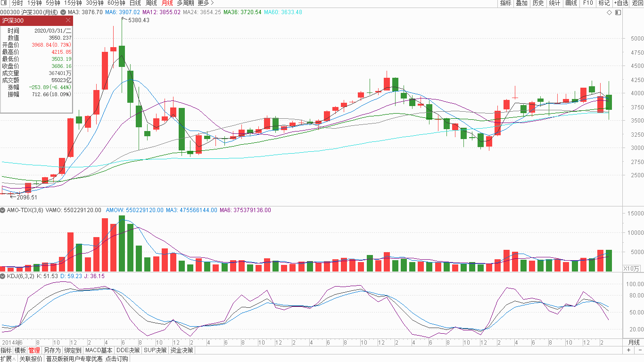
Task: Open bottom 指标 indicator tab
Action: click(6, 350)
